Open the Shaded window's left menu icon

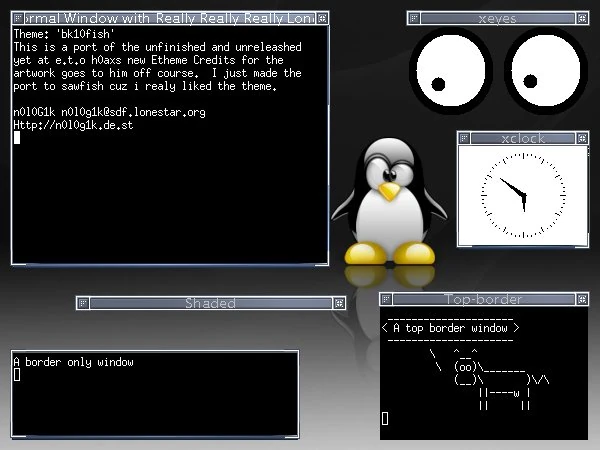(83, 303)
